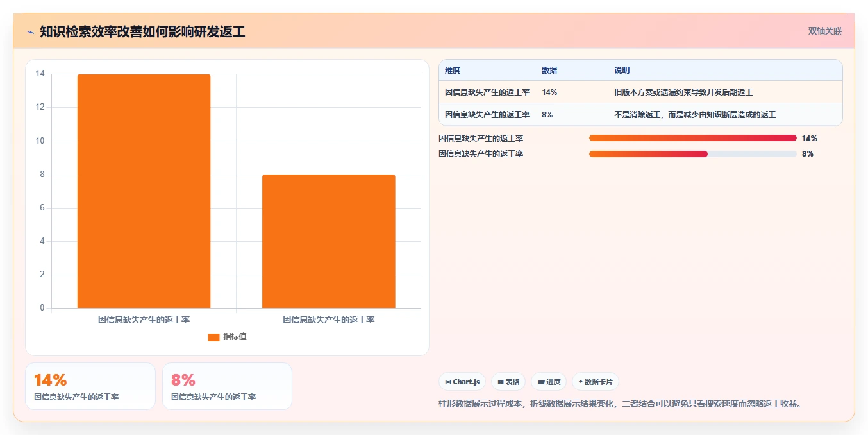This screenshot has width=868, height=435.
Task: Click the 数据卡片 tag
Action: pyautogui.click(x=596, y=382)
